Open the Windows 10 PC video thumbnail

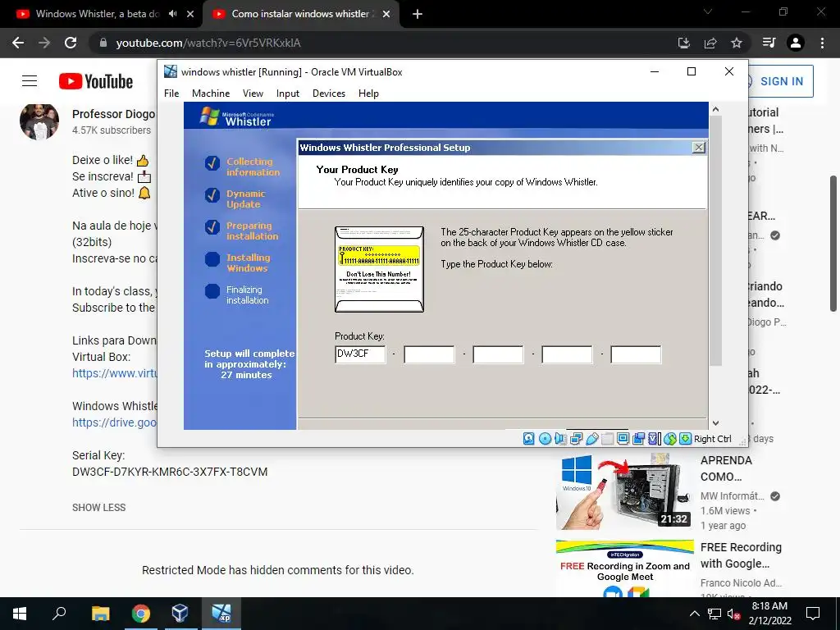click(x=624, y=492)
